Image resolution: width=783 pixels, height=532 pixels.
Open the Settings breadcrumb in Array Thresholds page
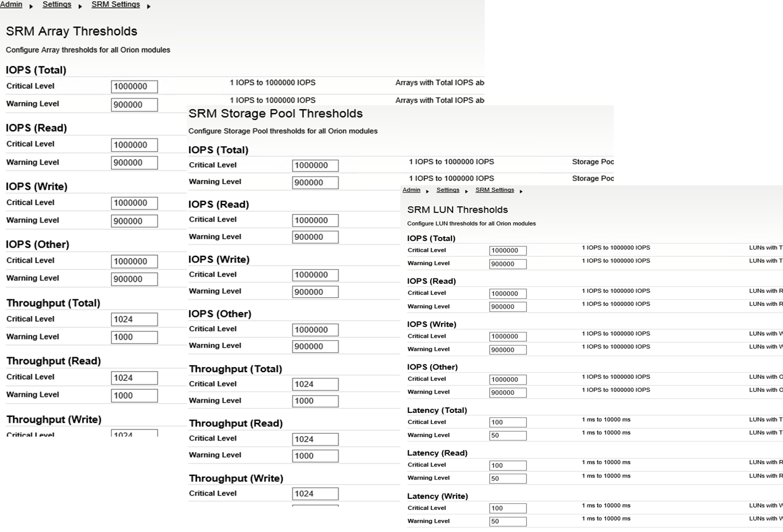pos(57,4)
